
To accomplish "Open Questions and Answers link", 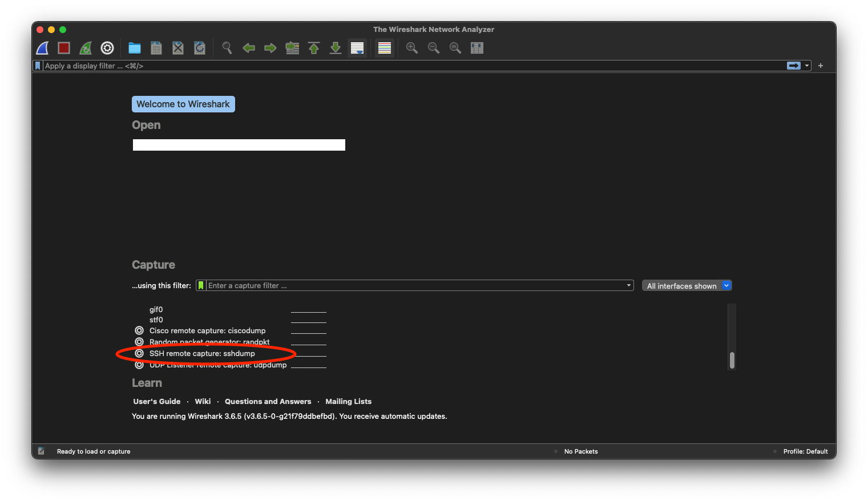I will (x=268, y=401).
